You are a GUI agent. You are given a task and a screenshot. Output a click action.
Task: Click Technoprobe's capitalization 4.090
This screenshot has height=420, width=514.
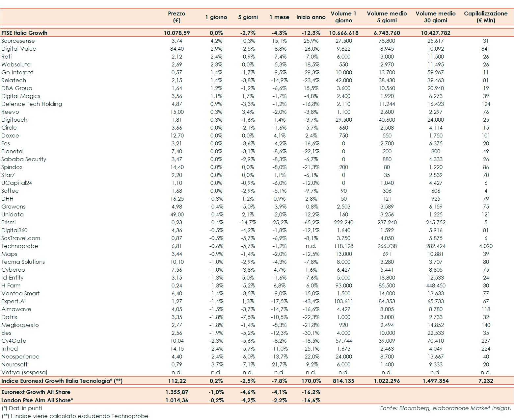(x=486, y=246)
